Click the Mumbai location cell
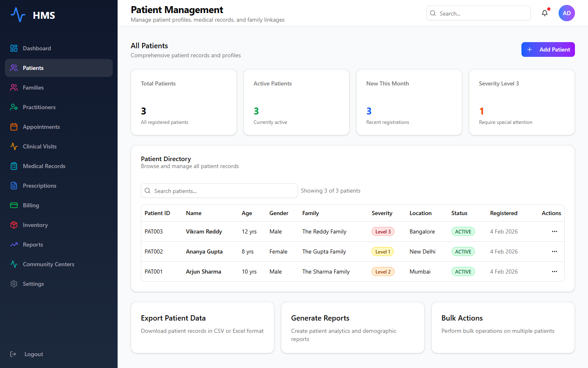This screenshot has width=588, height=368. [420, 272]
